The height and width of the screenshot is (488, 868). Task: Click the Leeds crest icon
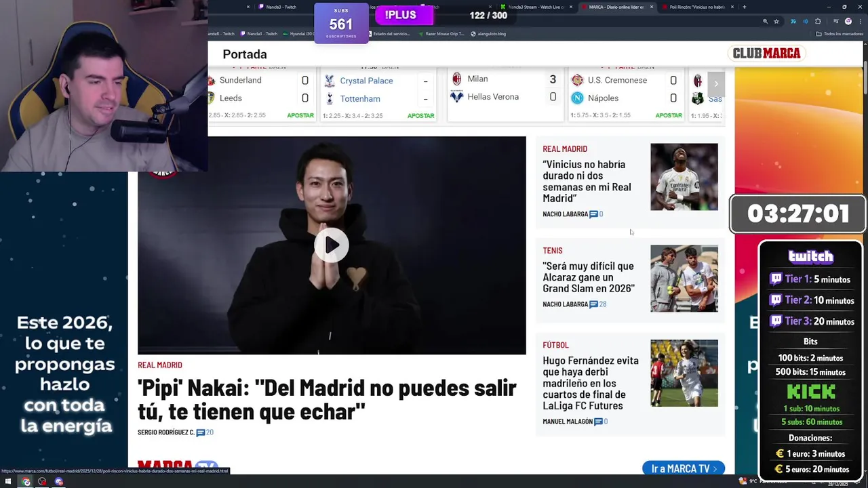[x=211, y=98]
